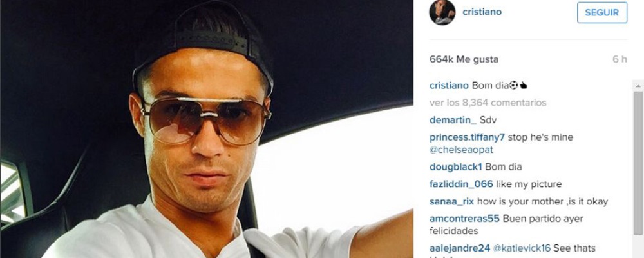
Task: Open the cristiano profile avatar
Action: (x=442, y=12)
